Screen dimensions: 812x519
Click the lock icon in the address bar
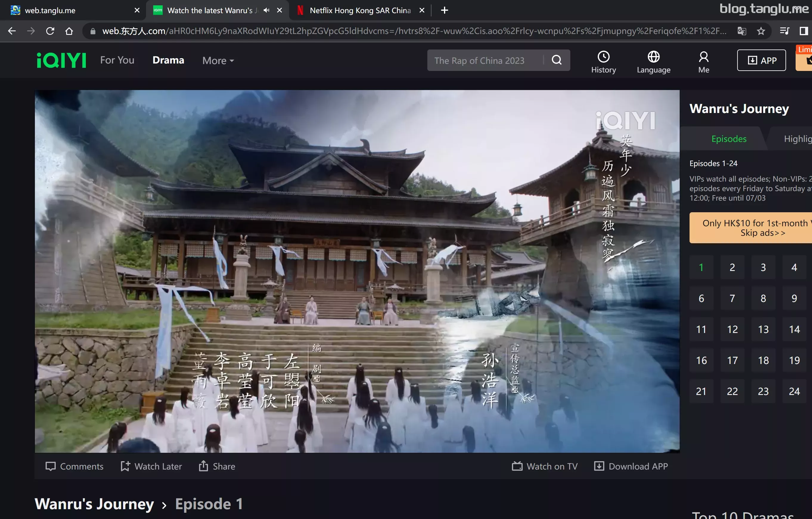(x=93, y=31)
